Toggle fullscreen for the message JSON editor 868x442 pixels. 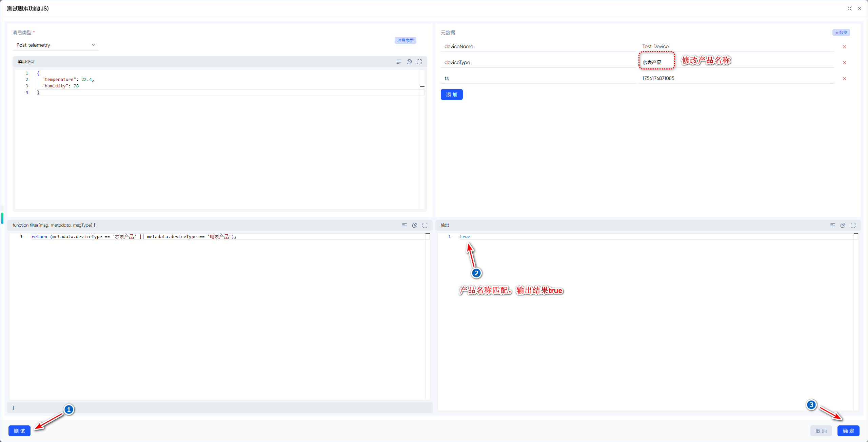[419, 62]
